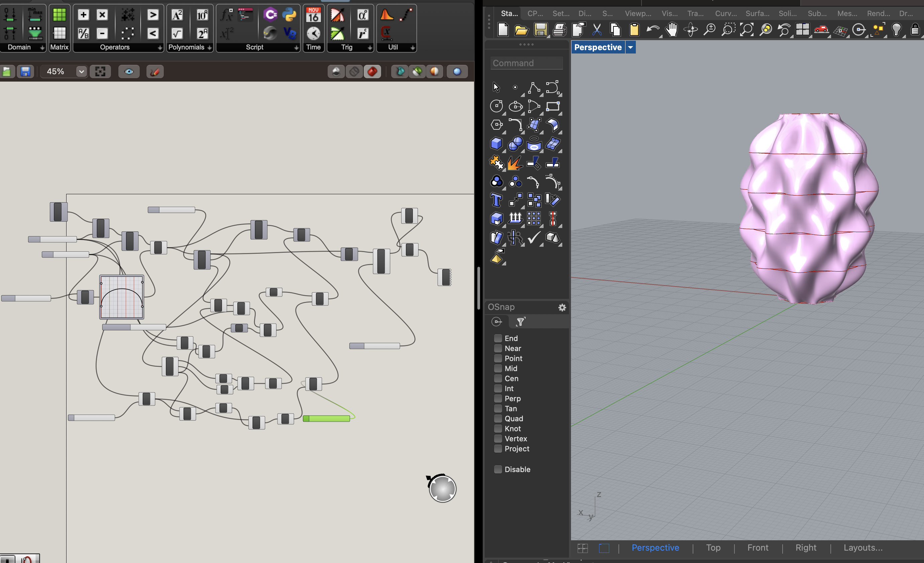Screen dimensions: 924x563
Task: Toggle the Disable OSnap checkbox
Action: (x=498, y=469)
